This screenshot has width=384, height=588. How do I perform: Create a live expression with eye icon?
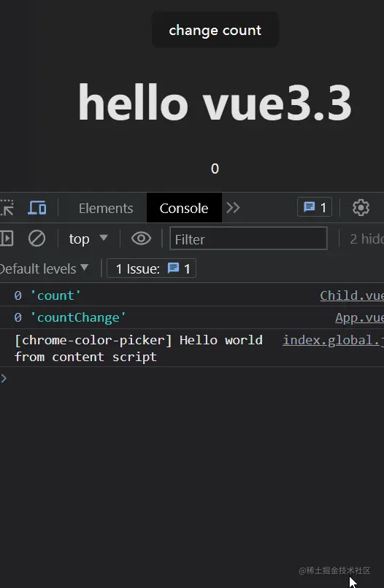click(141, 239)
